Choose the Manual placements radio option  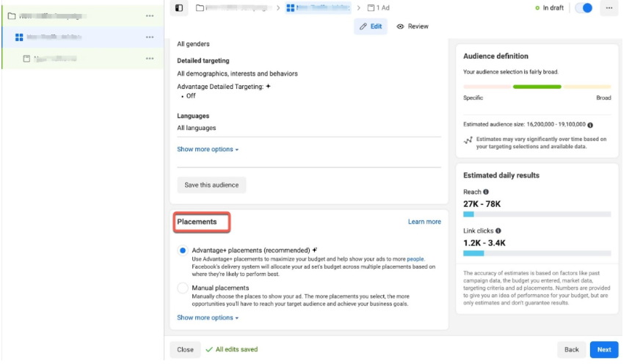click(183, 288)
